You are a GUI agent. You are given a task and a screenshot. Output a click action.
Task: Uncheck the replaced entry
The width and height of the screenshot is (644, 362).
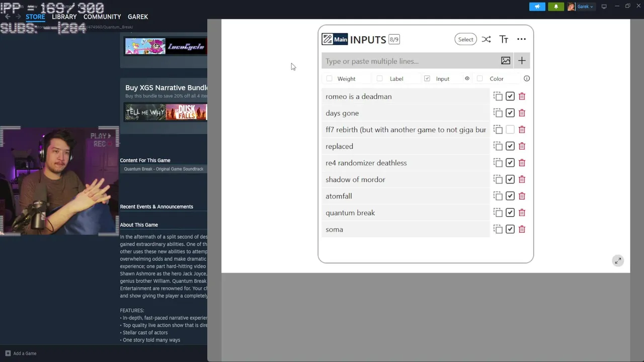[510, 146]
